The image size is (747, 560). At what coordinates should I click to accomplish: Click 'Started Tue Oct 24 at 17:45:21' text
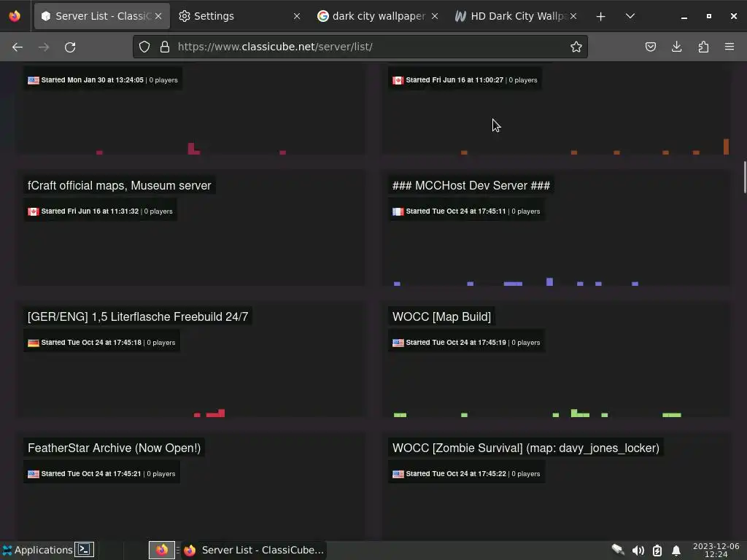[x=91, y=474]
